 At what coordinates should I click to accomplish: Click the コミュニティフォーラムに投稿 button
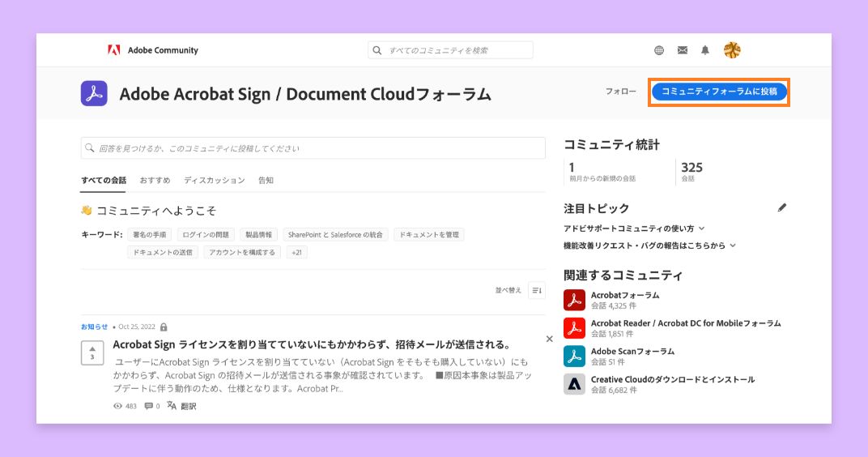[719, 92]
